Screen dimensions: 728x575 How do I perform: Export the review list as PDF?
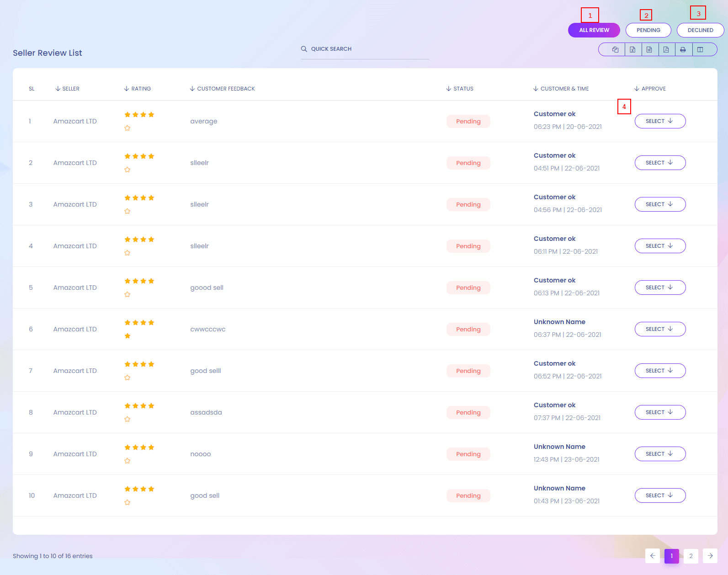(666, 49)
